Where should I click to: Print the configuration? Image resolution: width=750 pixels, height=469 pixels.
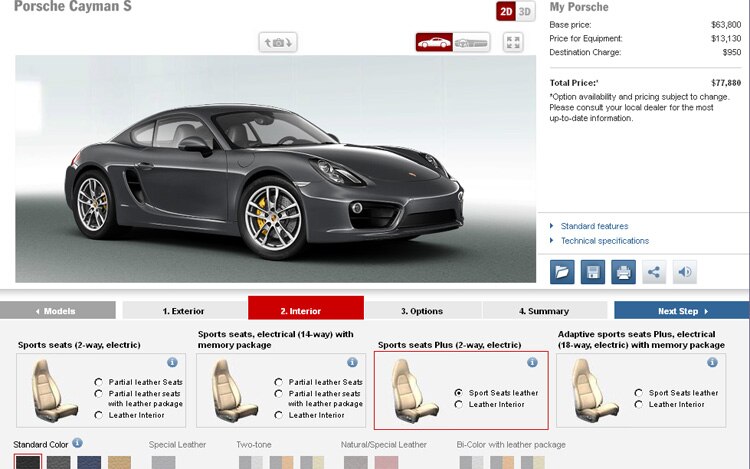coord(623,272)
